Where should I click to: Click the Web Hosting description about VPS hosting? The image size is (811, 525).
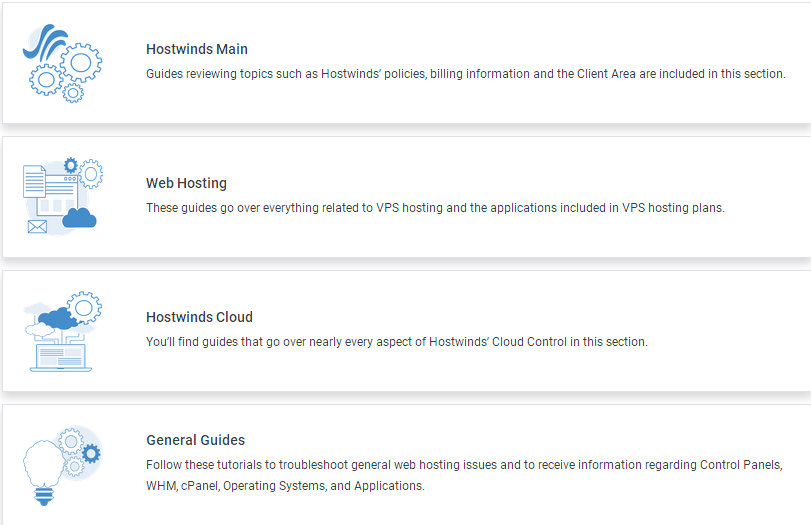[435, 208]
